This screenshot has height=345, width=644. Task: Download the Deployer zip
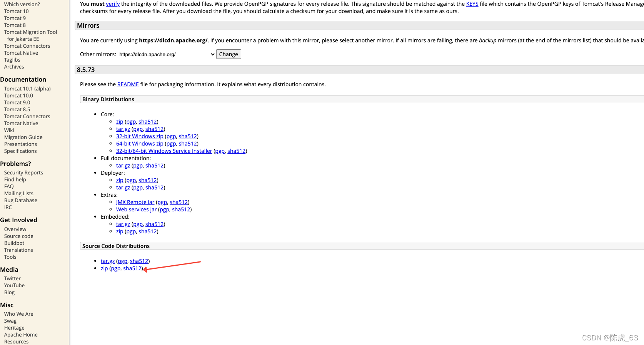[x=120, y=180]
